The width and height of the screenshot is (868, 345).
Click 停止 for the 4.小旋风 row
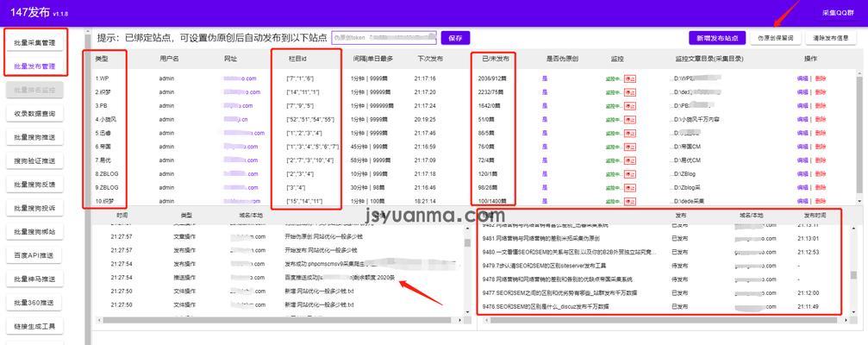coord(630,120)
